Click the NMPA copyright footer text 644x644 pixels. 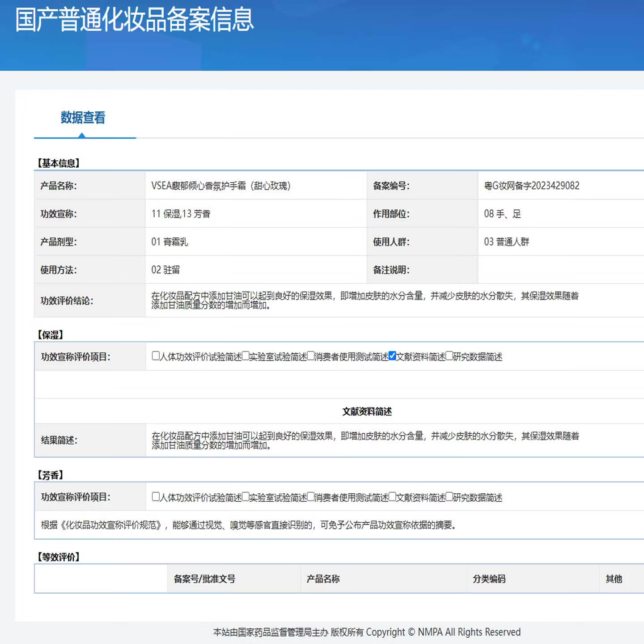[367, 632]
